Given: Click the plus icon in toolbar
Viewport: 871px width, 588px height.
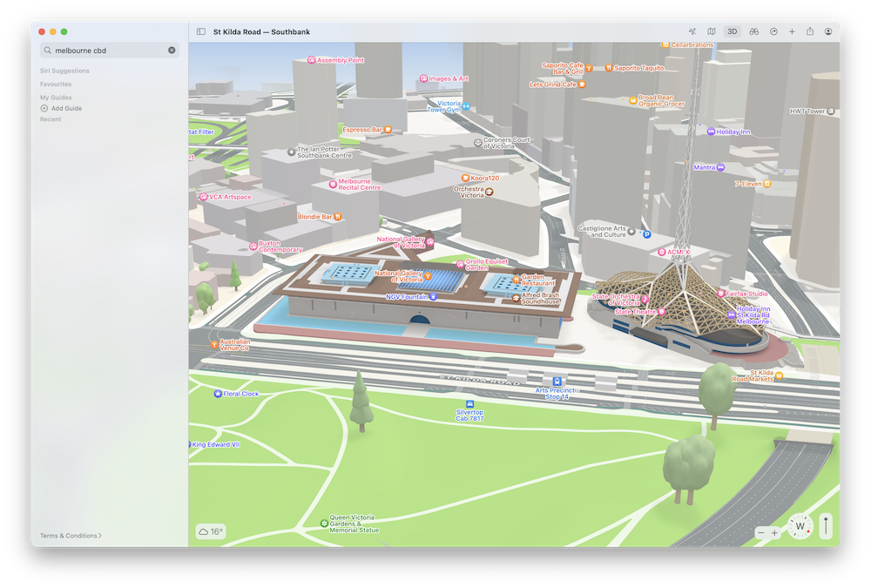Looking at the screenshot, I should click(792, 31).
